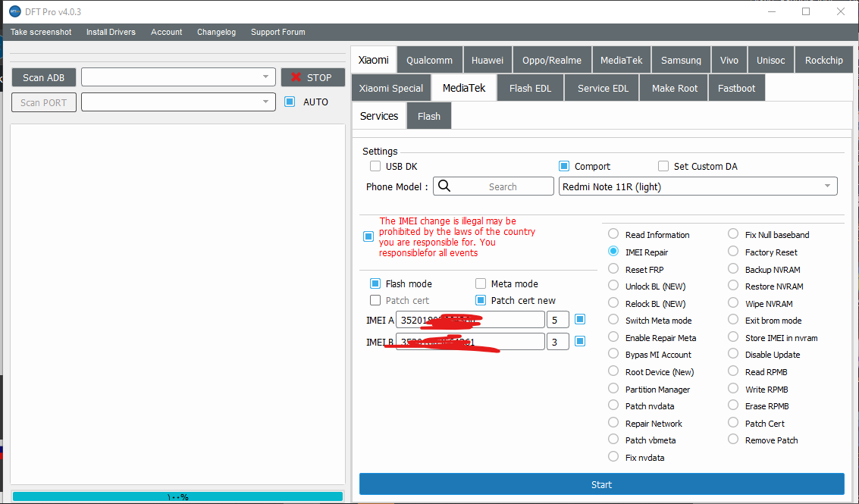Click the red X icon on STOP

point(296,77)
